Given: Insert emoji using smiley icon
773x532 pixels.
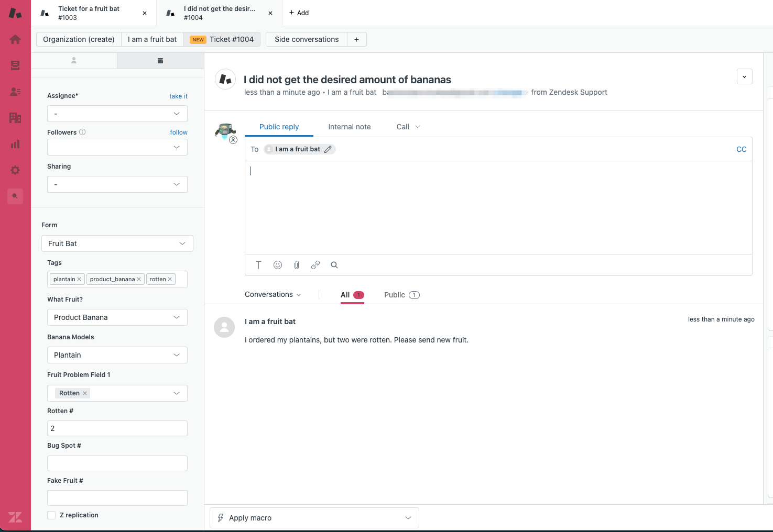Looking at the screenshot, I should pyautogui.click(x=278, y=265).
